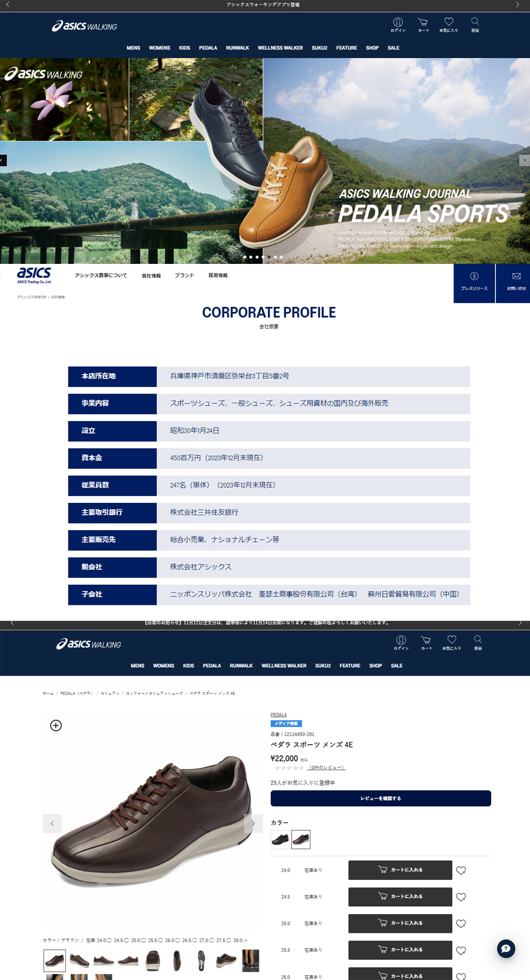Click カジュアル breadcrumb link

point(110,693)
